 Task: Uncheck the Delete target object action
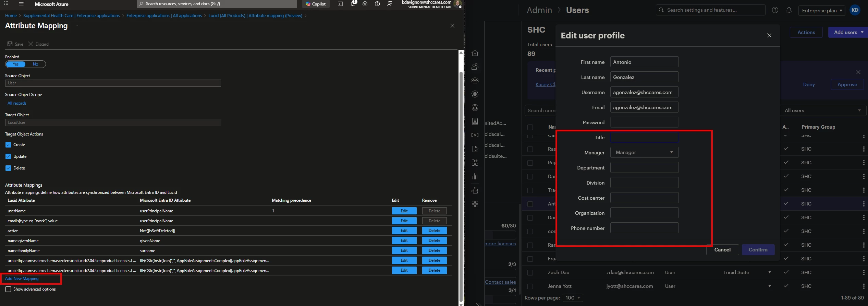click(x=8, y=168)
